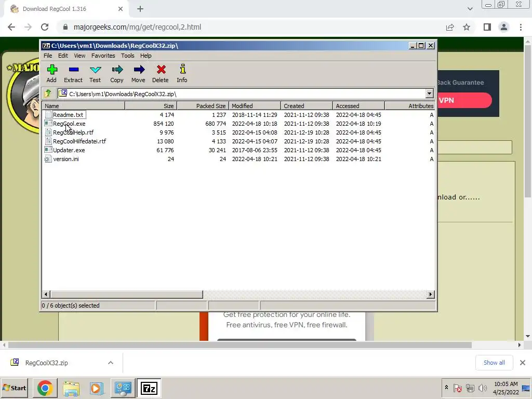Screen dimensions: 532x399
Task: Share this page from address bar
Action: 450,27
